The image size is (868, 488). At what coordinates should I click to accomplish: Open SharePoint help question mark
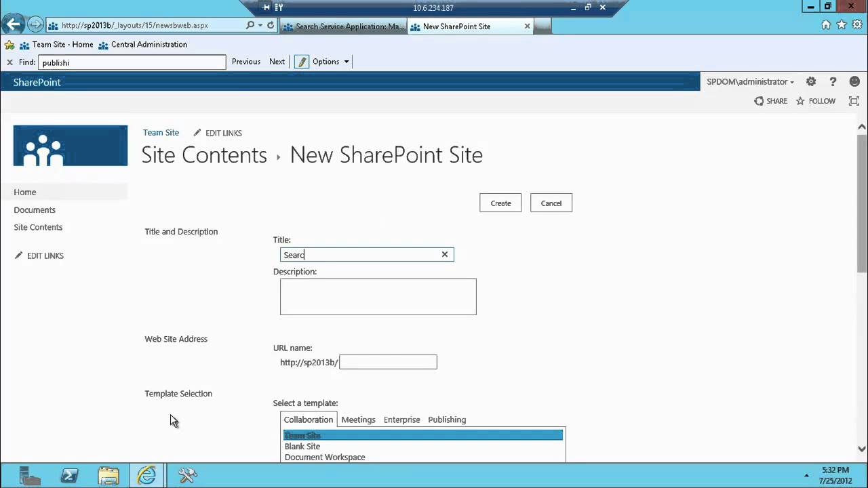833,81
